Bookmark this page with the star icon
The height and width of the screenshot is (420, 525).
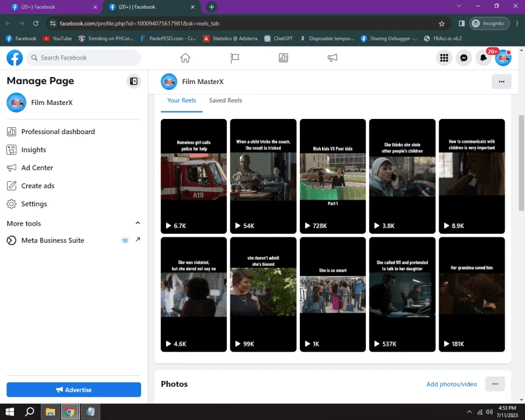coord(442,23)
